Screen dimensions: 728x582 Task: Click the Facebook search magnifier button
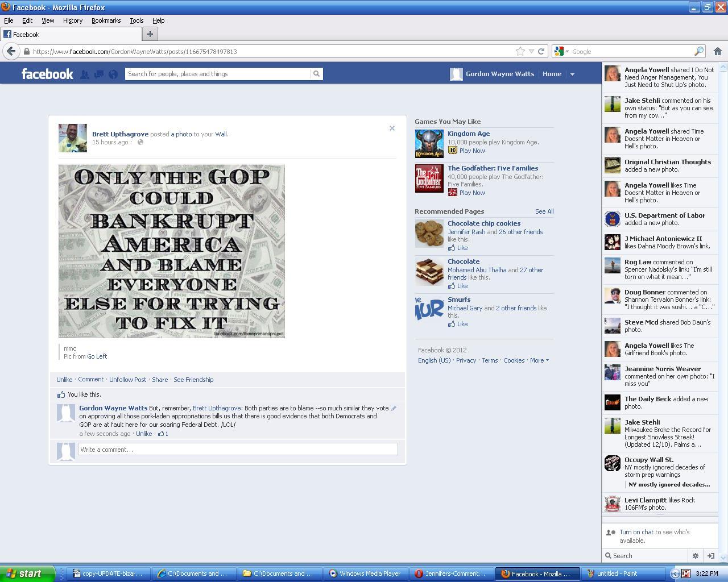[316, 74]
